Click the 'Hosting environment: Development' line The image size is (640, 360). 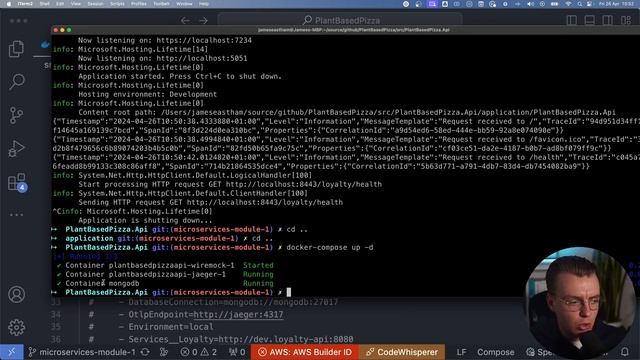click(x=147, y=94)
